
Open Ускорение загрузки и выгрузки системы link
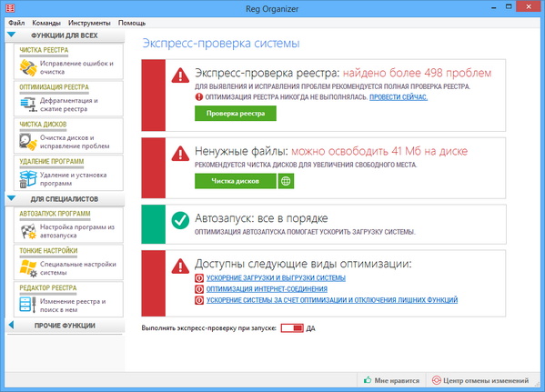click(276, 278)
